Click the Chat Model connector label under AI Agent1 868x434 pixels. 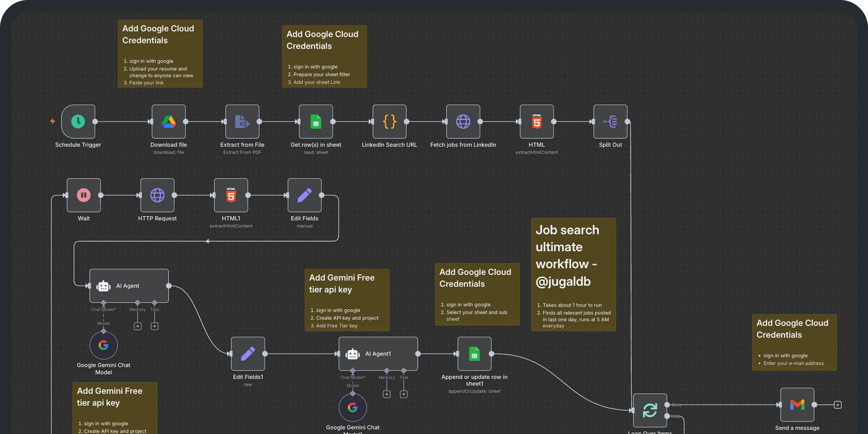click(353, 377)
